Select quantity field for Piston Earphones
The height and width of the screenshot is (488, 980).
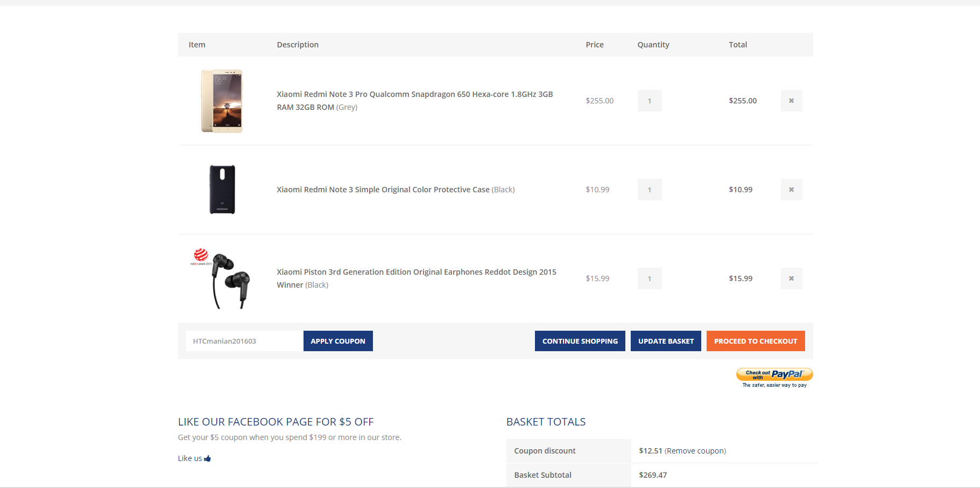coord(650,278)
